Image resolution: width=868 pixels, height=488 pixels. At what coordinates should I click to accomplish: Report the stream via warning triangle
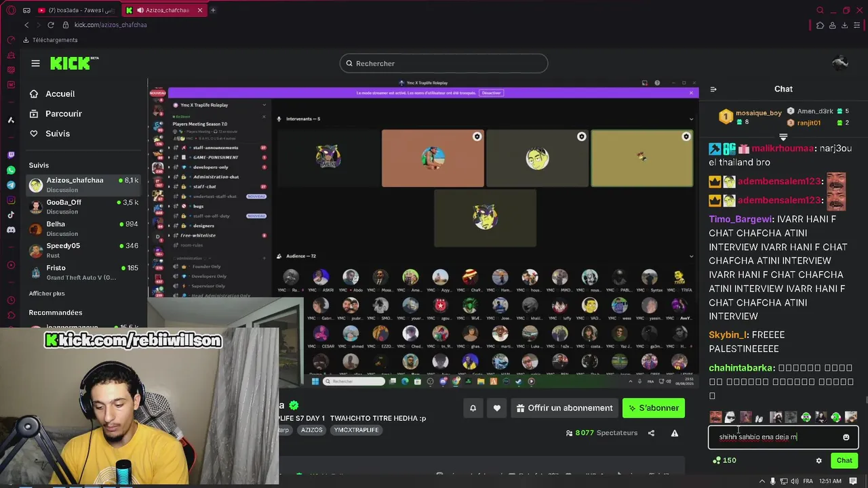(x=675, y=433)
